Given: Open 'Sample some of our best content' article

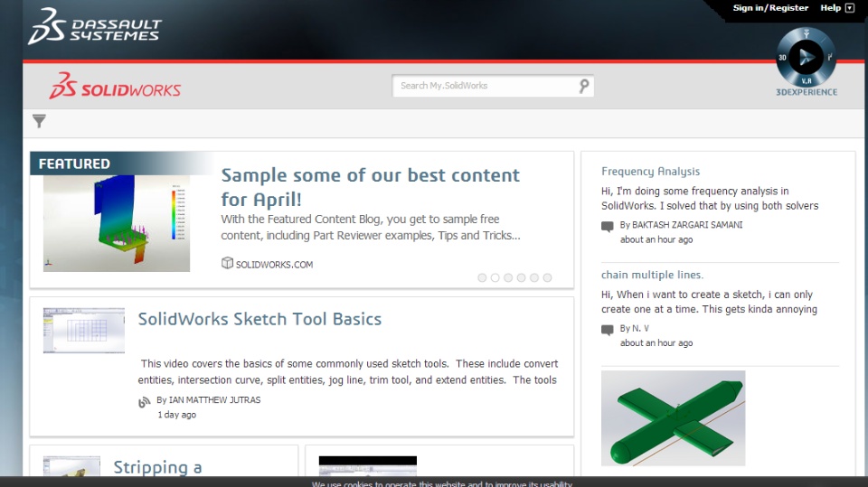Looking at the screenshot, I should [x=371, y=187].
